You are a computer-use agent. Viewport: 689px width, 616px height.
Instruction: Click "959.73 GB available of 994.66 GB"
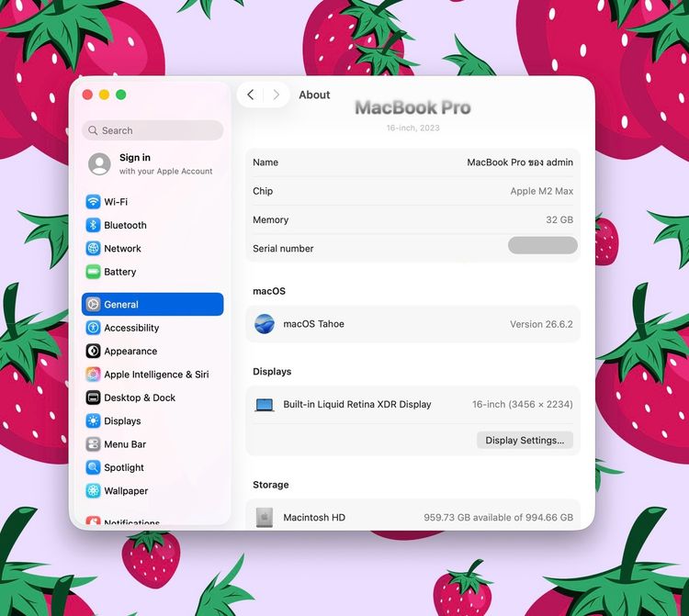coord(498,518)
